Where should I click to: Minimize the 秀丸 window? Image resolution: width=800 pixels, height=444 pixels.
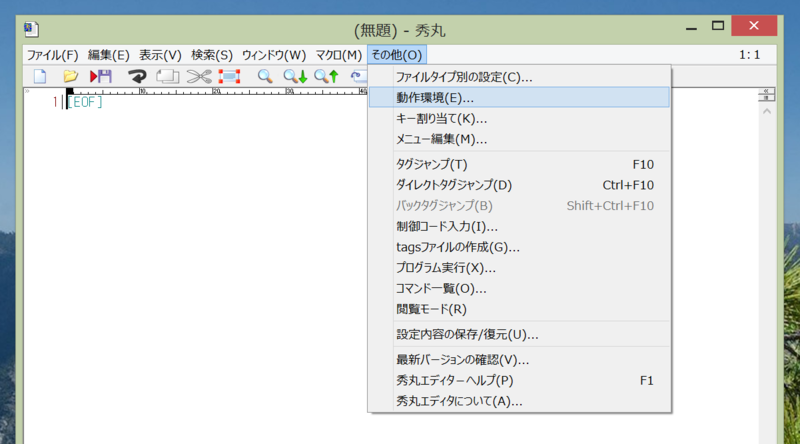691,28
